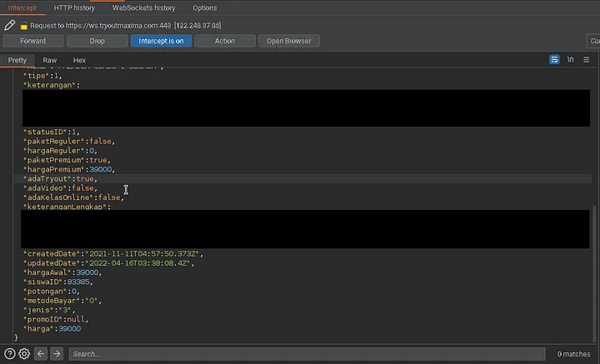
Task: Forward the intercepted request
Action: pos(32,41)
